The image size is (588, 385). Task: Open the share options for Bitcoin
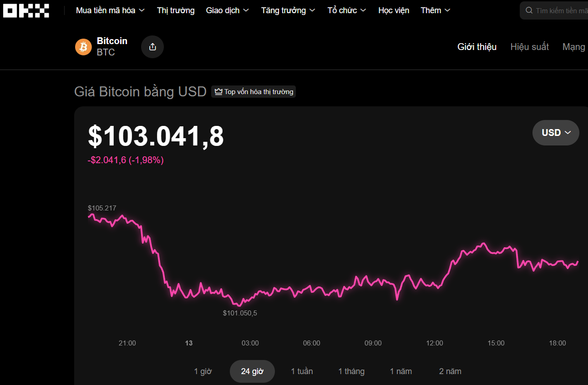click(152, 46)
